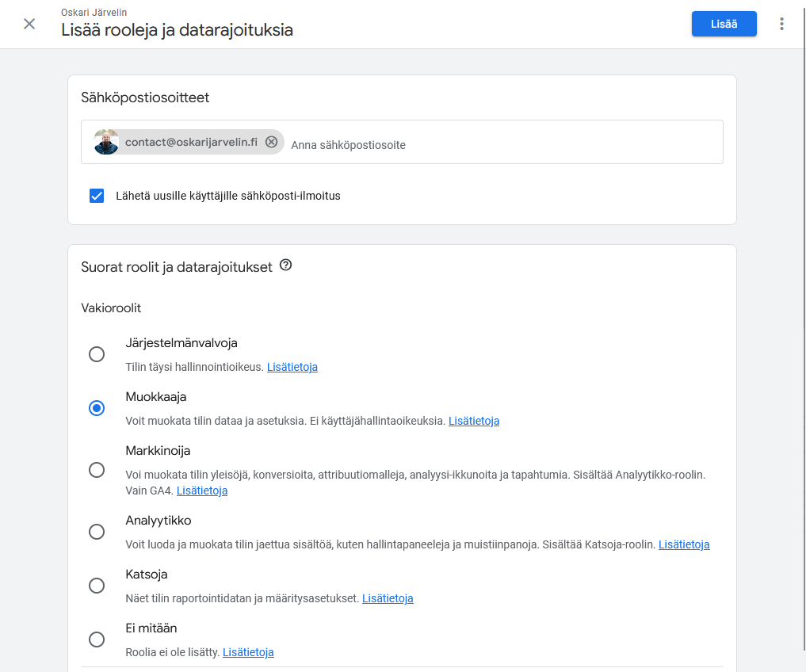Screen dimensions: 806x672
Task: Click the Vakioroolit subheading text
Action: (111, 308)
